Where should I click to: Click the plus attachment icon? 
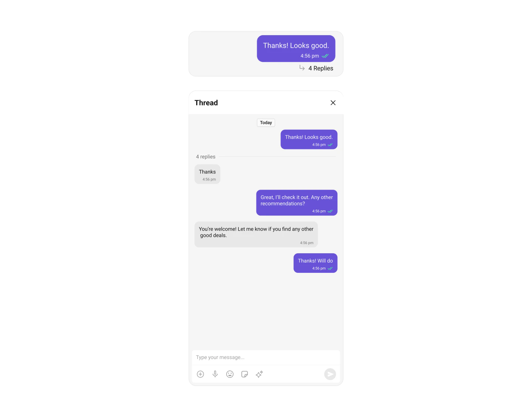200,374
